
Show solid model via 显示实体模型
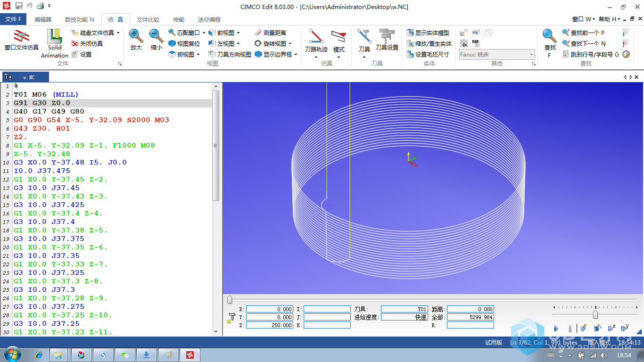coord(428,33)
